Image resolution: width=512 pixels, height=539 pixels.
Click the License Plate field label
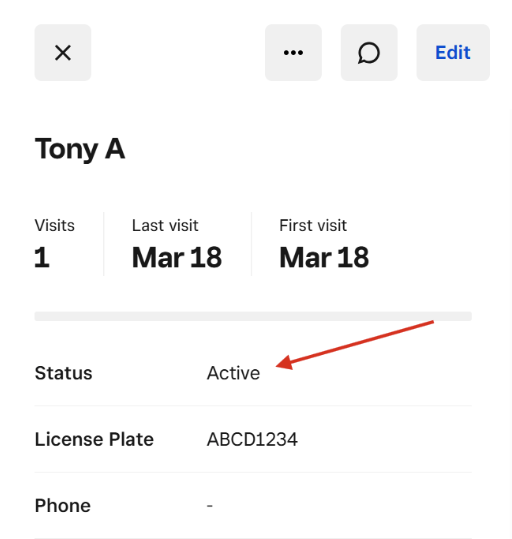[x=94, y=439]
